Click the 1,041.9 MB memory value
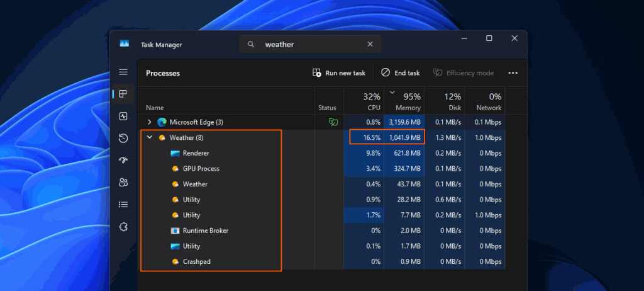Screen dimensions: 644x291 click(x=404, y=138)
